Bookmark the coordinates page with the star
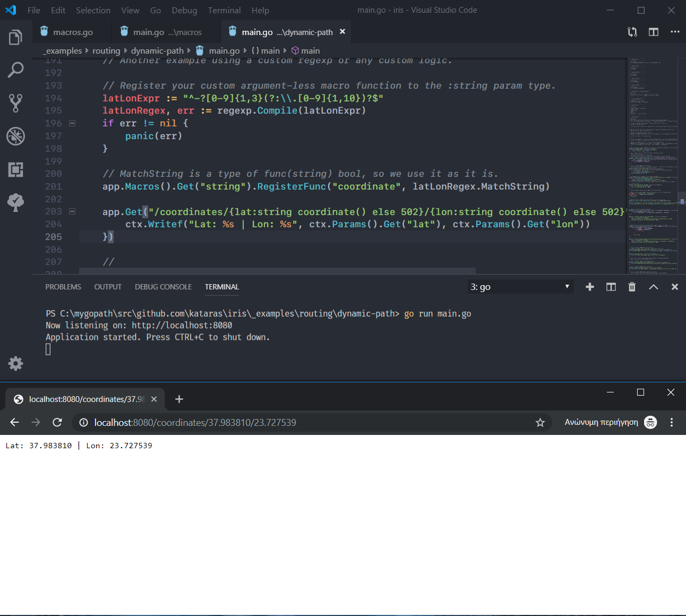This screenshot has height=616, width=686. click(x=540, y=422)
